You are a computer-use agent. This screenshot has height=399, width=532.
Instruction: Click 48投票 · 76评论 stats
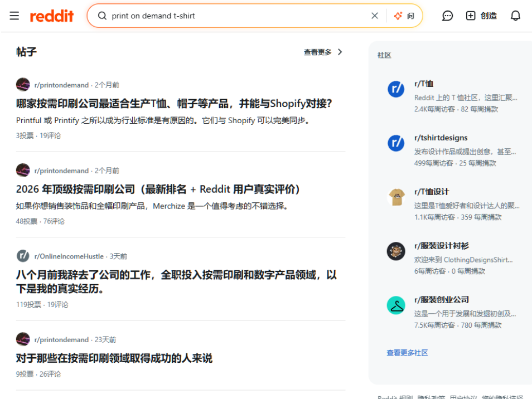click(40, 221)
